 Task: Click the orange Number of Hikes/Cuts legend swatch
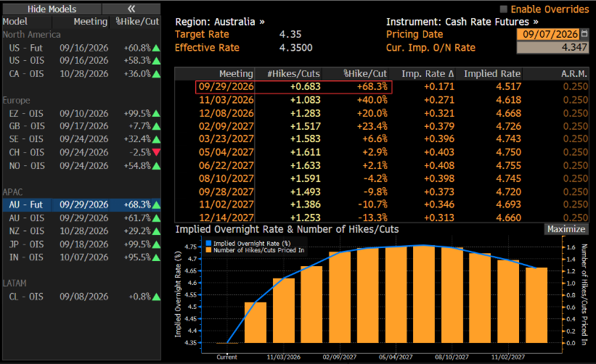point(208,250)
